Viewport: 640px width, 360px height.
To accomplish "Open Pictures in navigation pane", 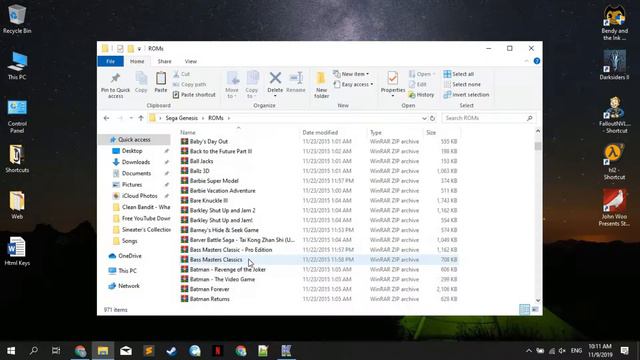I will coord(132,184).
